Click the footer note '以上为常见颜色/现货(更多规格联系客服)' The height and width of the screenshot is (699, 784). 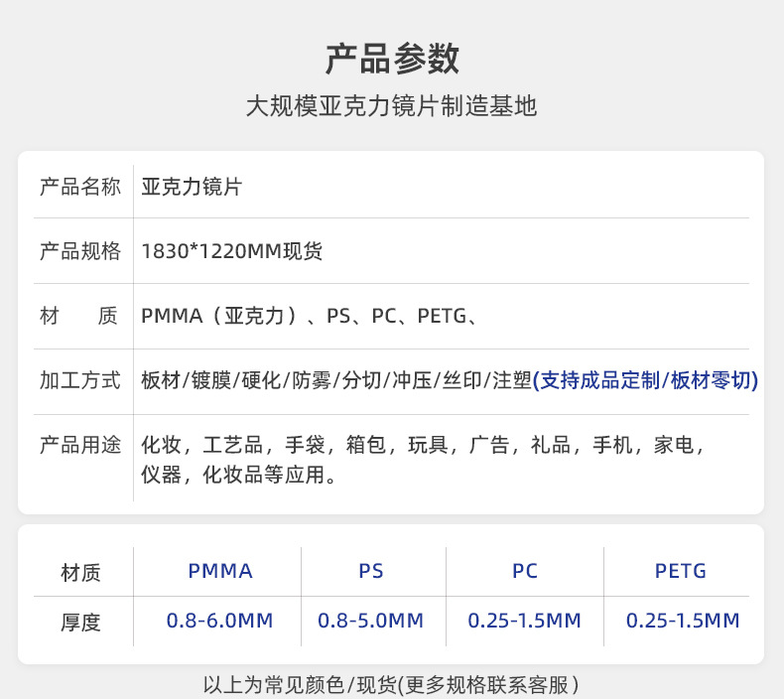(391, 685)
